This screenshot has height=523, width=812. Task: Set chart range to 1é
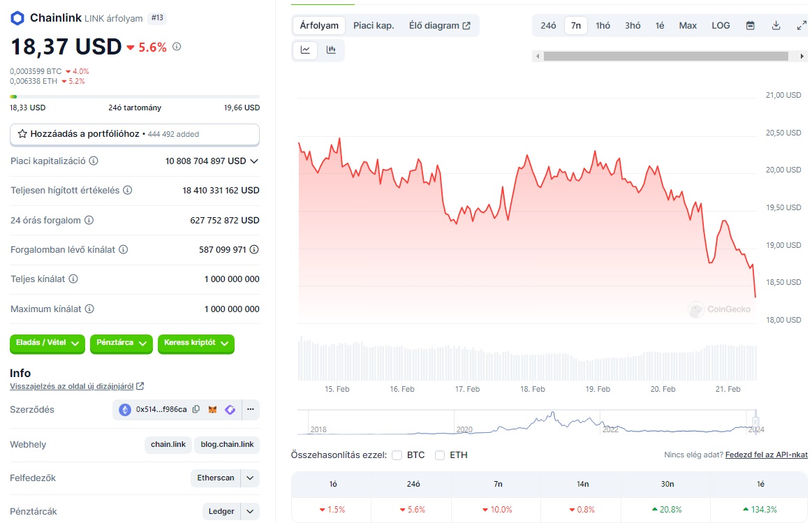pyautogui.click(x=660, y=25)
